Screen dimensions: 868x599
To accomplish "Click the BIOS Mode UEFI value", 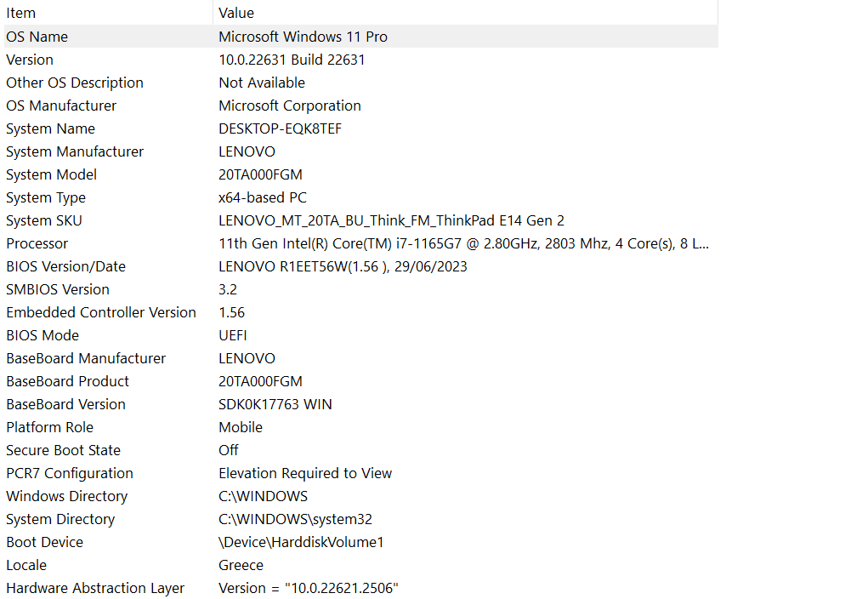I will point(232,335).
